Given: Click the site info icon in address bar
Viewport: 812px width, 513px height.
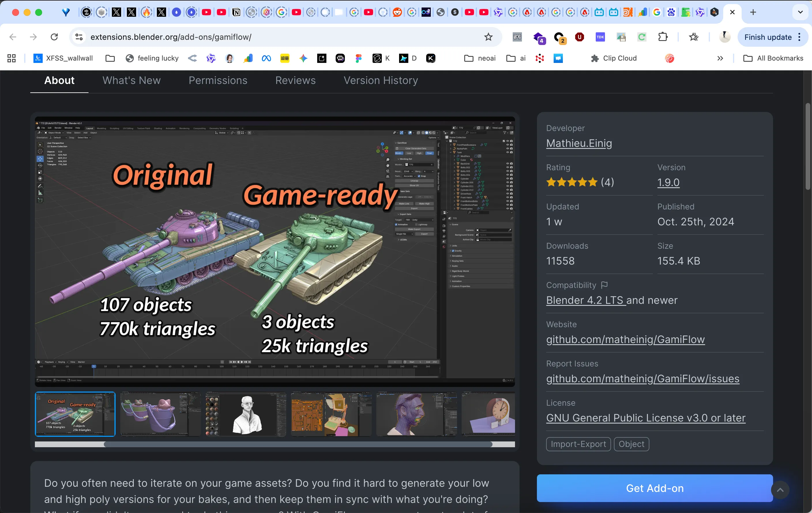Looking at the screenshot, I should click(x=79, y=37).
